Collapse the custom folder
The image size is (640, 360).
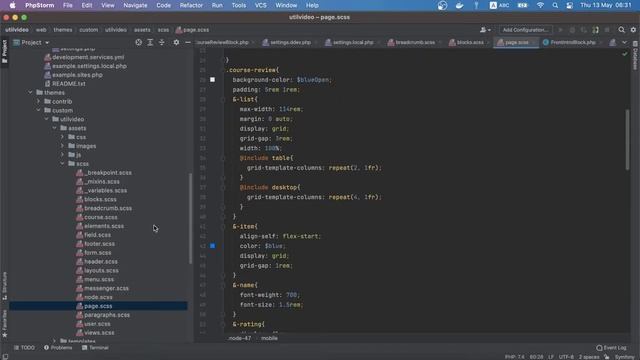point(38,110)
